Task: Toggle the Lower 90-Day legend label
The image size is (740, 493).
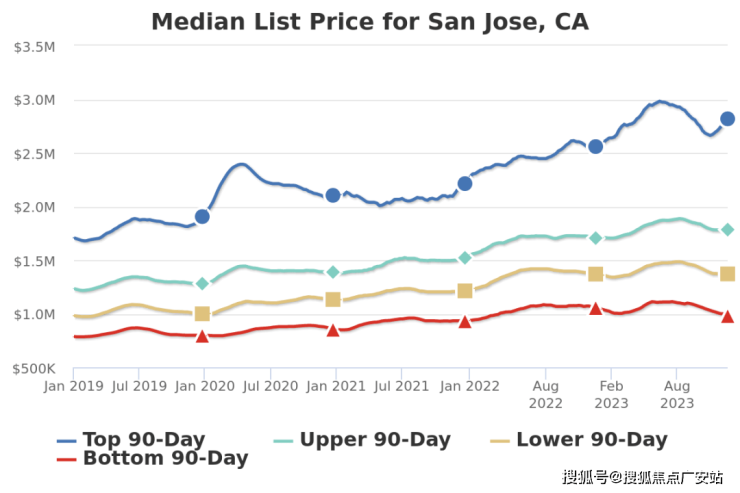Action: pos(591,439)
